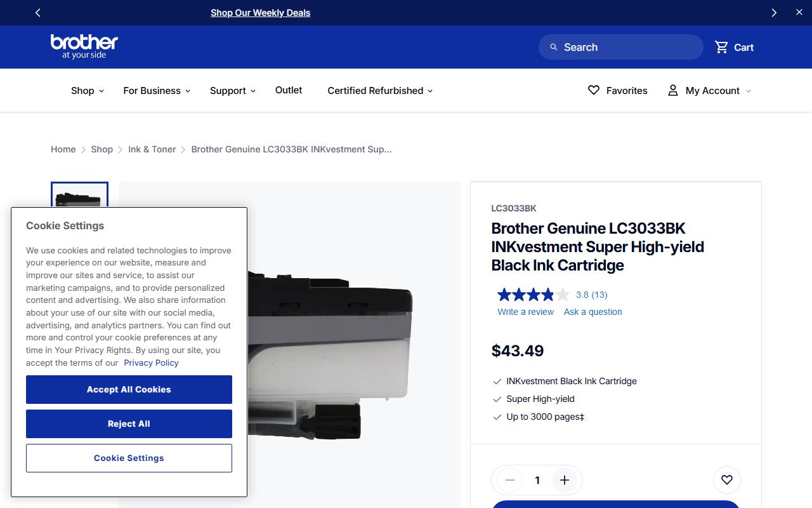Screen dimensions: 812x508
Task: Open the 3.8 (13) reviews link
Action: (592, 295)
